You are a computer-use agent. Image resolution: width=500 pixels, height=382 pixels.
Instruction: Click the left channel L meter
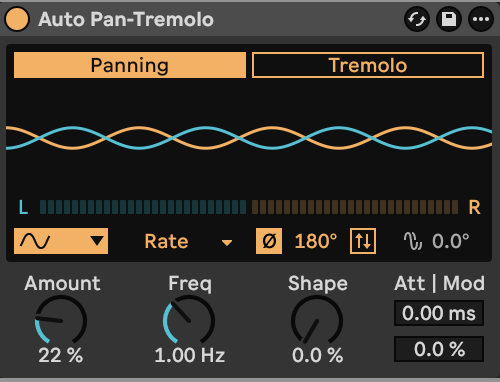pyautogui.click(x=143, y=207)
